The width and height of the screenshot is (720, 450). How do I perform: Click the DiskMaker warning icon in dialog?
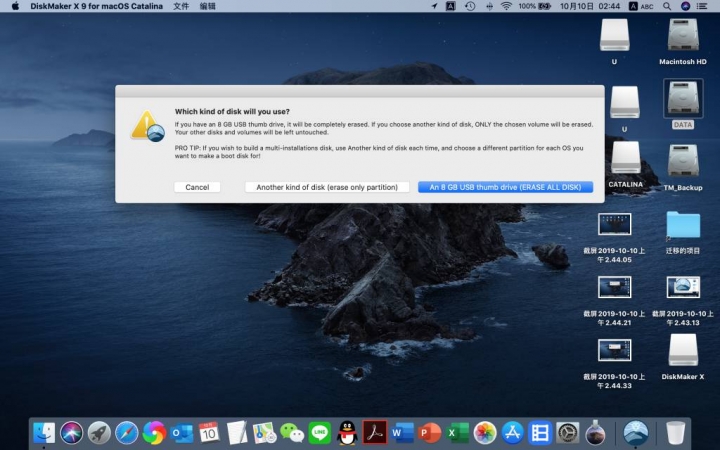148,125
